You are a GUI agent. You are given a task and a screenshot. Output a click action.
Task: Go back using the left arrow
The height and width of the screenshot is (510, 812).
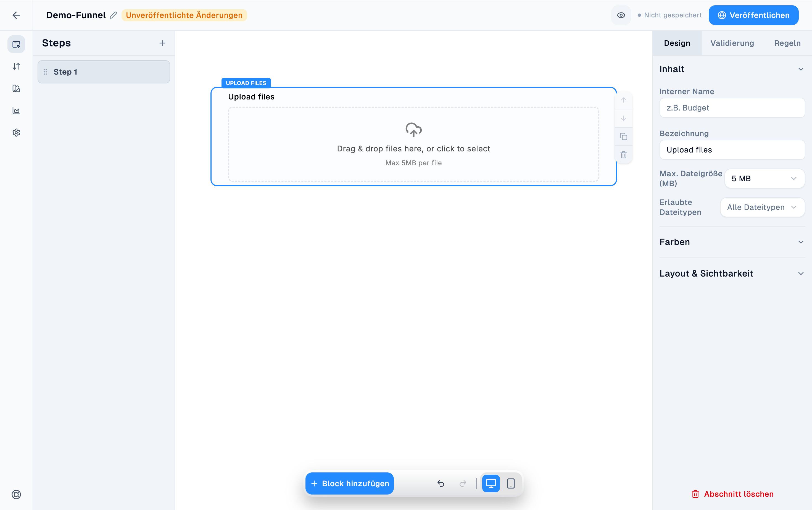click(16, 15)
